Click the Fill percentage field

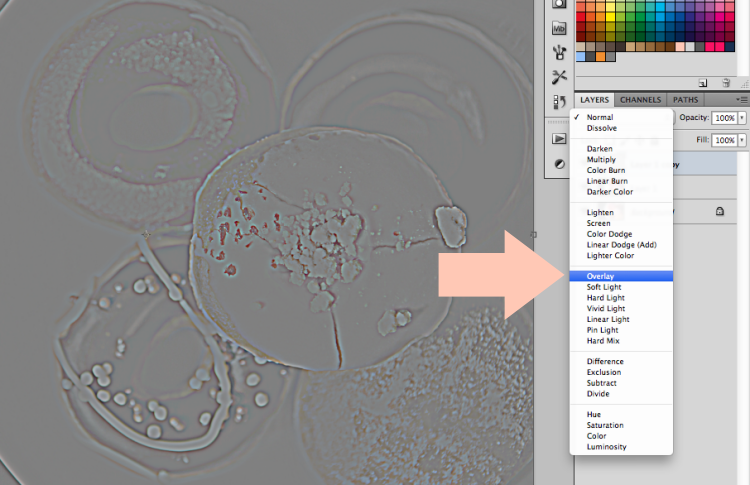(725, 140)
